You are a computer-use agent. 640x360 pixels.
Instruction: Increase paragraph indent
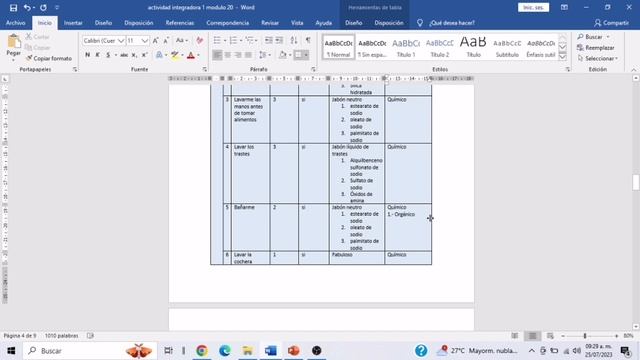tap(279, 40)
